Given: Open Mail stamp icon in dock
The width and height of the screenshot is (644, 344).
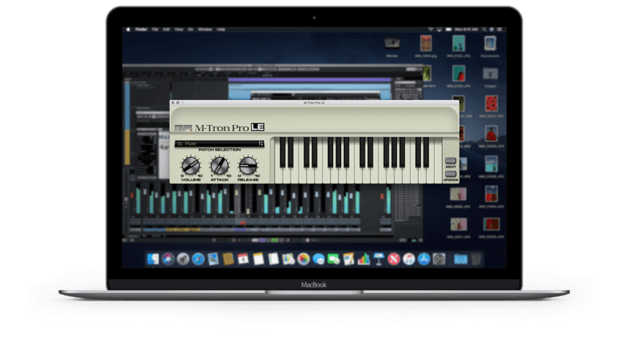Looking at the screenshot, I should [x=213, y=259].
